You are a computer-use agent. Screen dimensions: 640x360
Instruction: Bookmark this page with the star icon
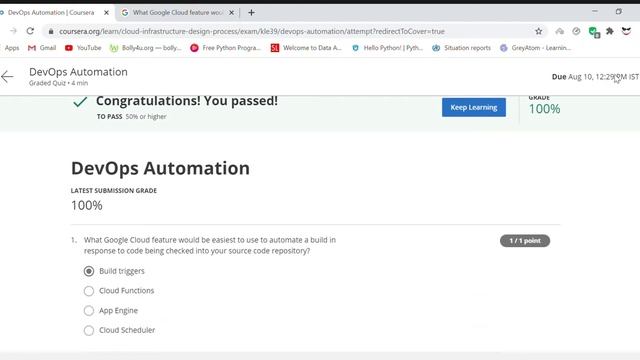(x=539, y=31)
